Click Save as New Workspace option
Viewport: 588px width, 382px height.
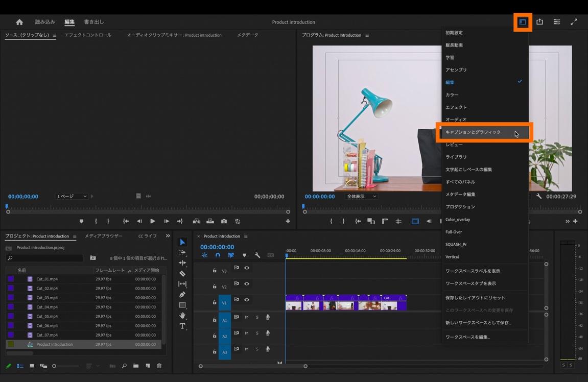pos(478,323)
